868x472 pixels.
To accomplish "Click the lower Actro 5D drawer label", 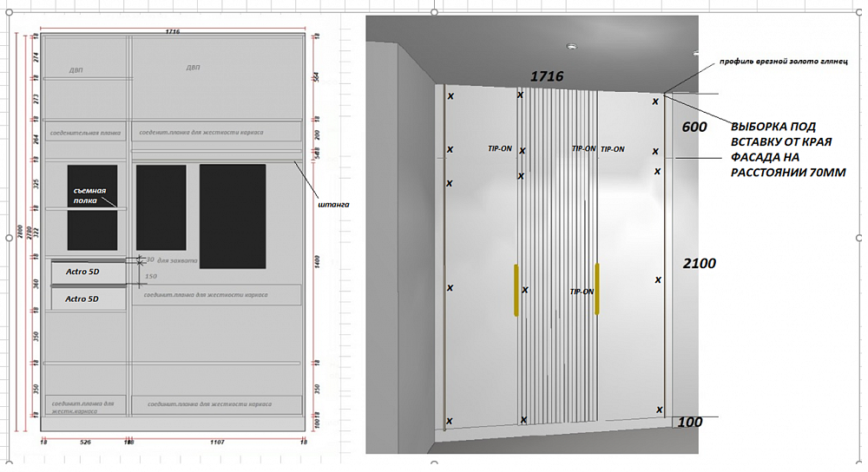I will coord(83,298).
